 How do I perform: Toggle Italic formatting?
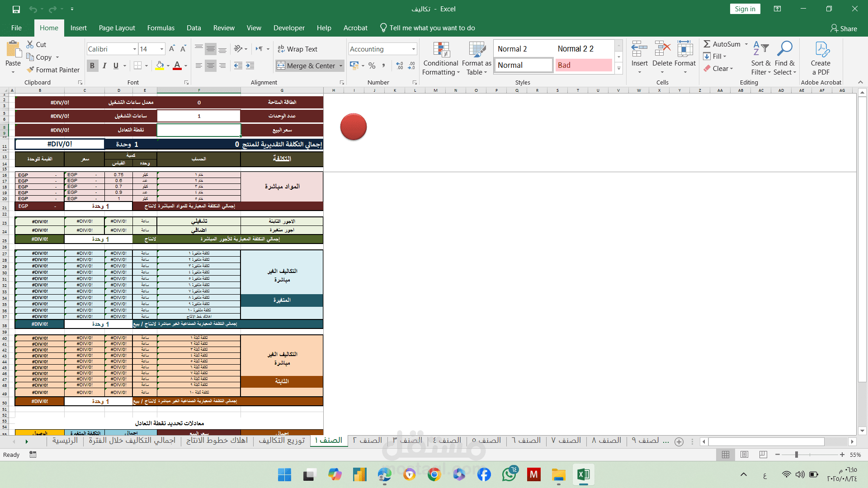tap(104, 66)
